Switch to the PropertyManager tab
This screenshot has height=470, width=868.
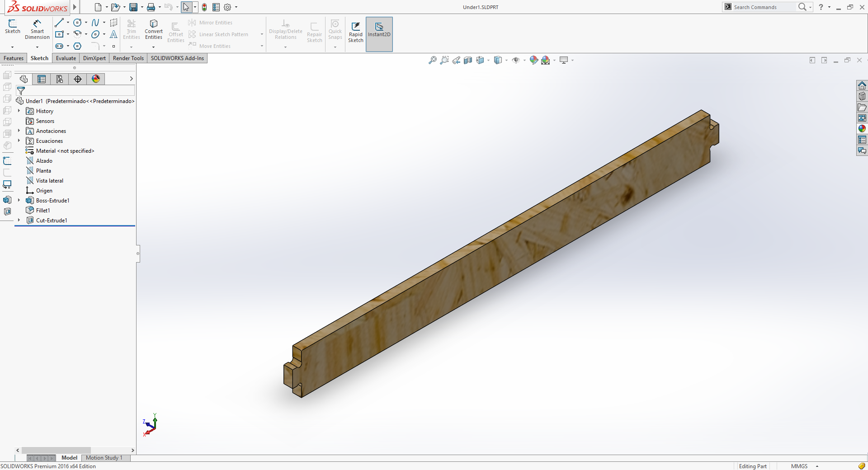(42, 79)
